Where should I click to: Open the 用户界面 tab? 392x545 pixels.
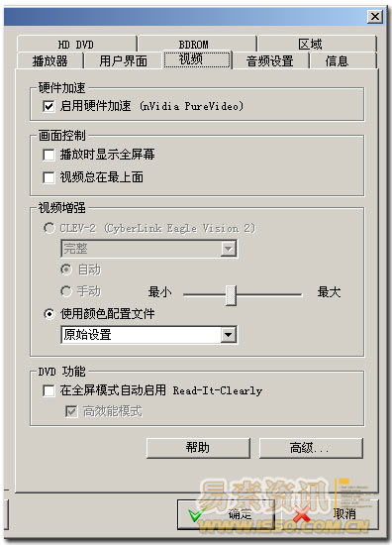(123, 60)
